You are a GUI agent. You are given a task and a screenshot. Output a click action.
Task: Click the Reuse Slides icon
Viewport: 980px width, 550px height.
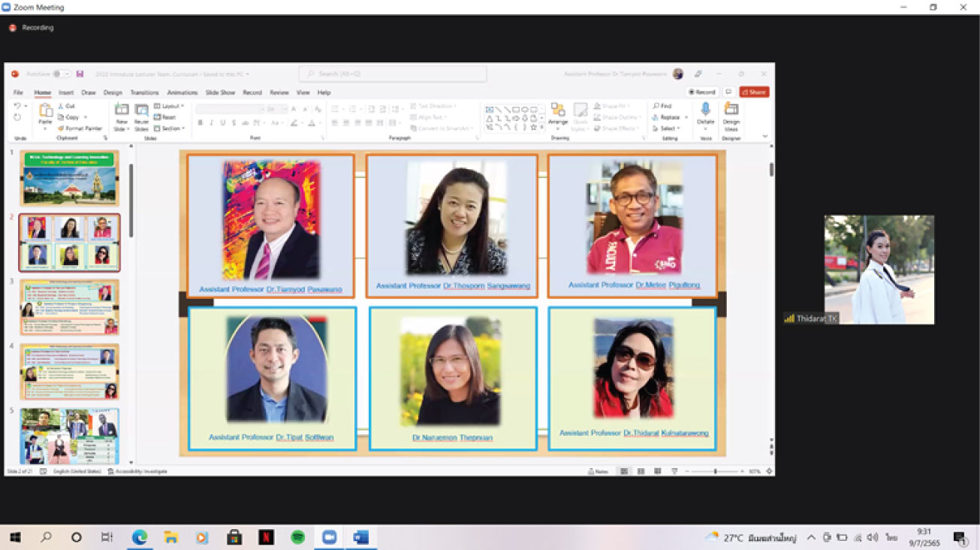click(x=141, y=111)
